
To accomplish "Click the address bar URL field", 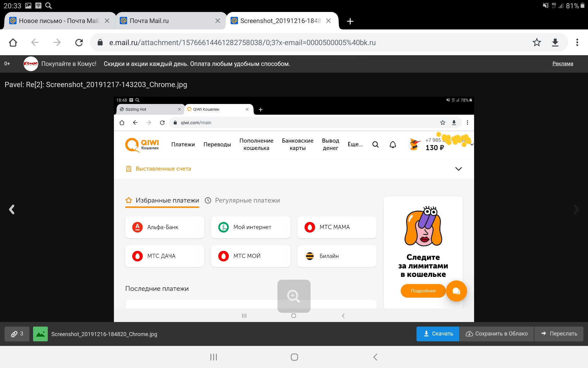I will pyautogui.click(x=242, y=42).
